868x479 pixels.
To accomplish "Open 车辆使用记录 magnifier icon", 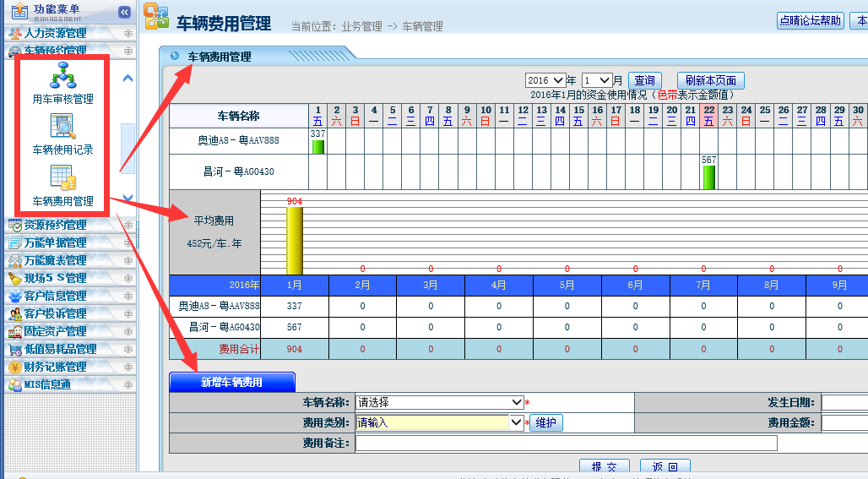I will click(x=62, y=126).
